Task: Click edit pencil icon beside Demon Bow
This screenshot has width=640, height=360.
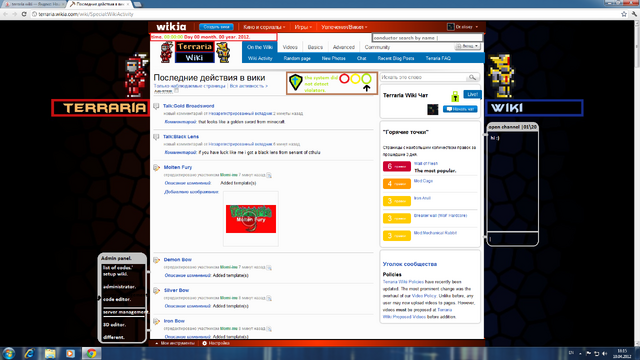Action: (x=156, y=260)
